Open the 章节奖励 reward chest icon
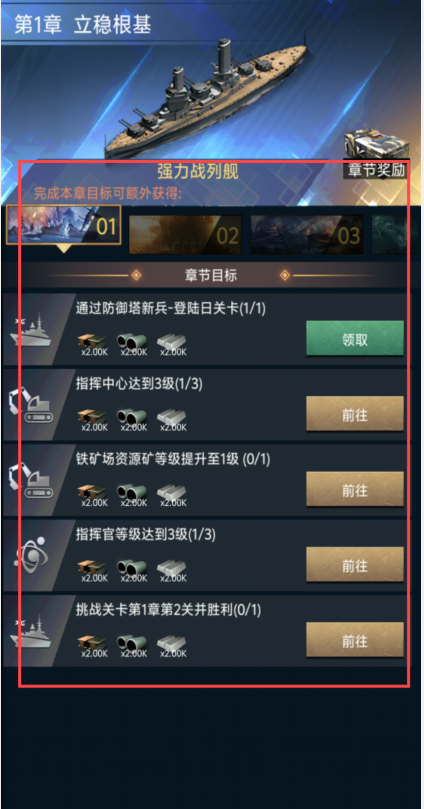Screen dimensions: 424x809 tap(376, 146)
